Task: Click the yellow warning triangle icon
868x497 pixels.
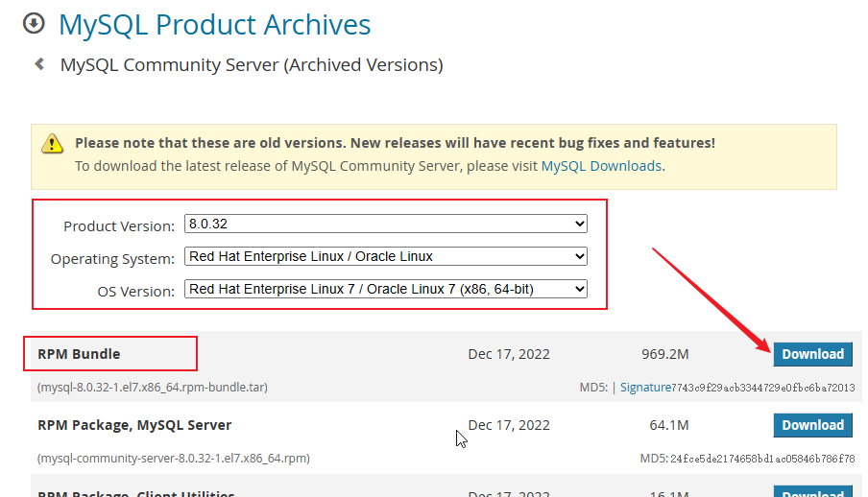Action: pos(52,143)
